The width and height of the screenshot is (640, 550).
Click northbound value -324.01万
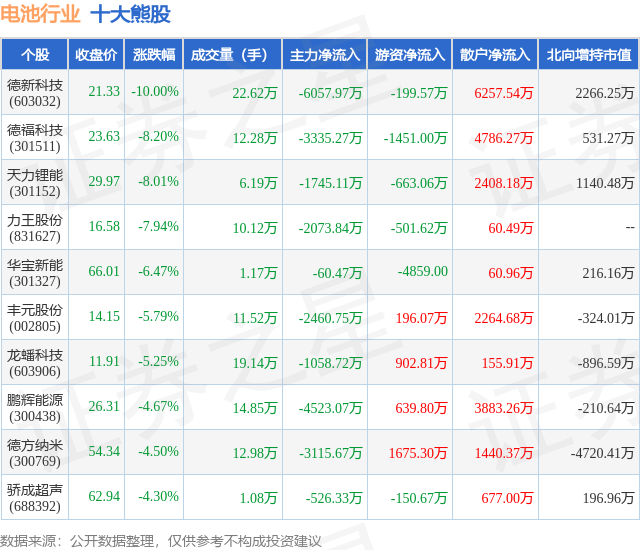click(606, 318)
